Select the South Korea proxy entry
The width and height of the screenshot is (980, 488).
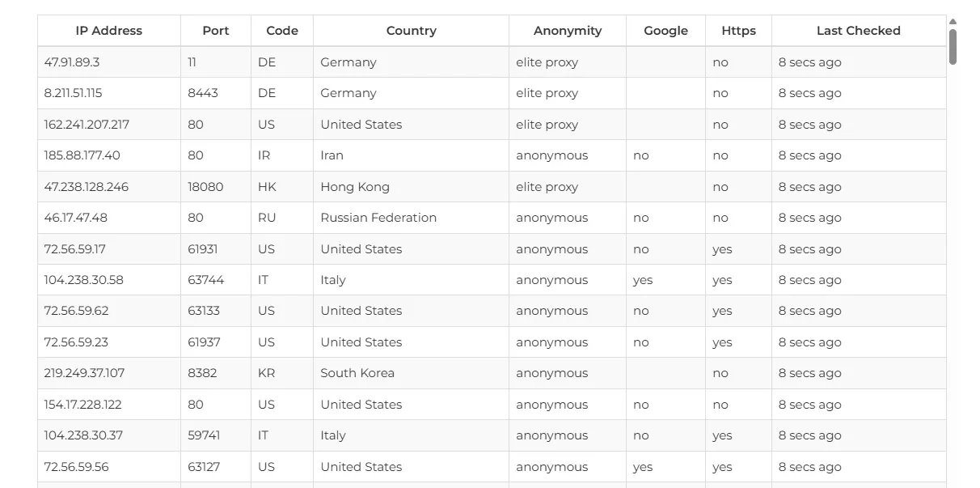pos(357,373)
